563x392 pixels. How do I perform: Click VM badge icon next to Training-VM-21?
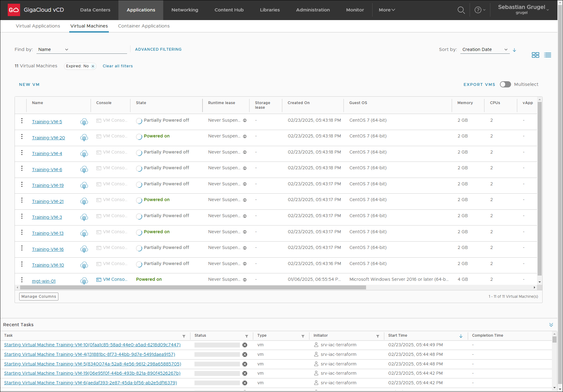[x=84, y=201]
